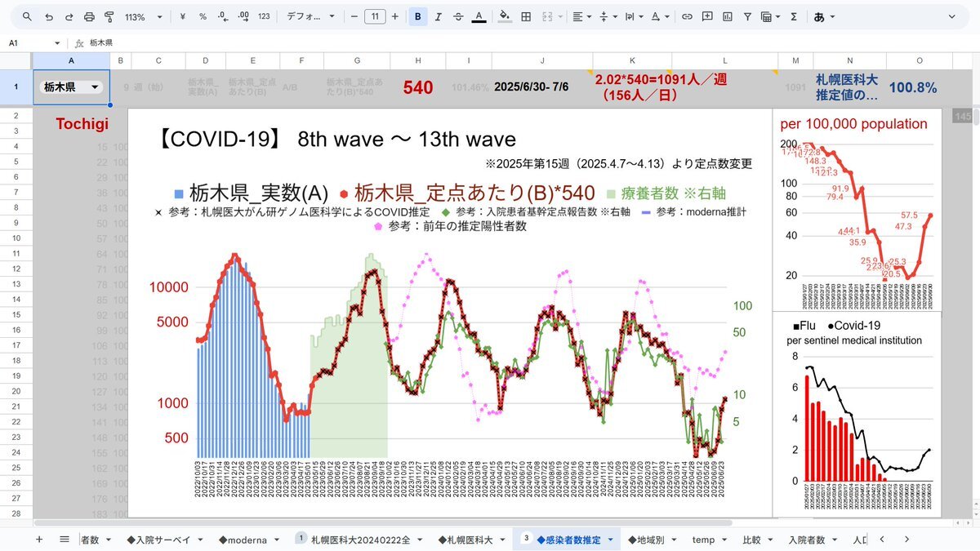Click cell H1 showing 540
This screenshot has height=551, width=980.
coord(418,87)
